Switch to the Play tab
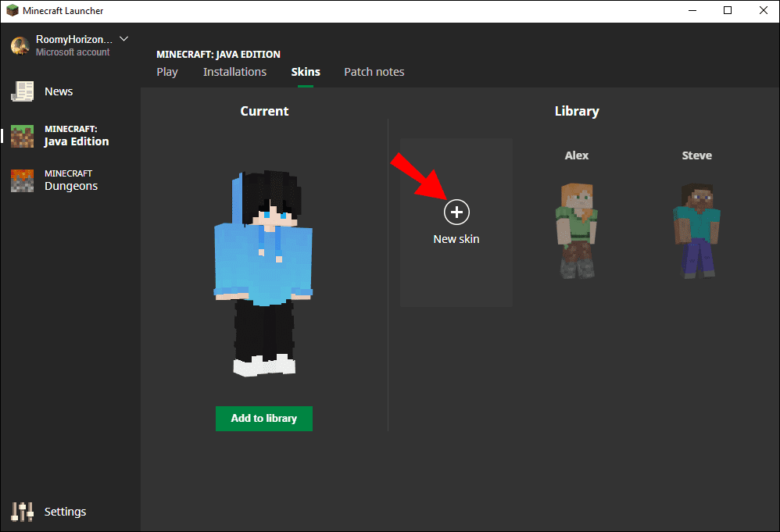This screenshot has width=780, height=532. [167, 72]
